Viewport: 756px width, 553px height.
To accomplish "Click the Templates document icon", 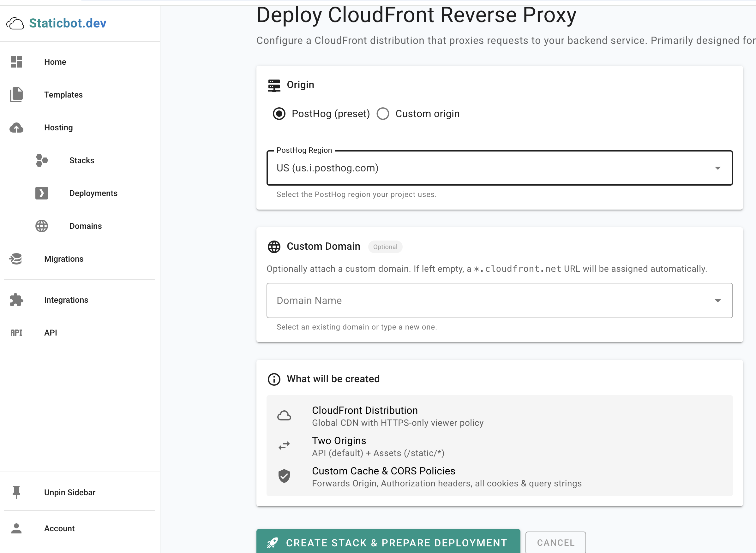I will (16, 95).
